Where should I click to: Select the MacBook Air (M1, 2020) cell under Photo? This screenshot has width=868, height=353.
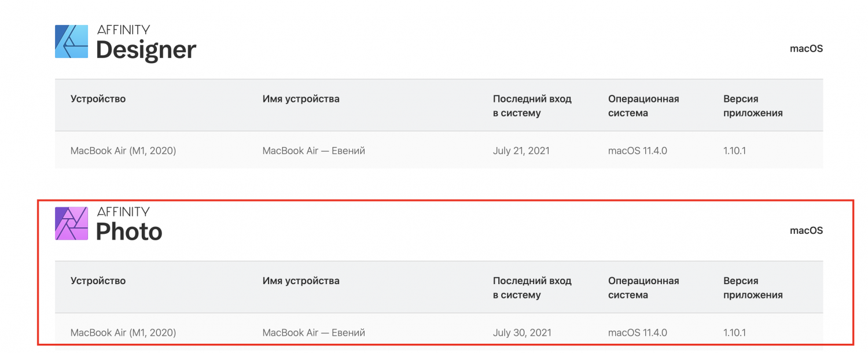[x=123, y=333]
